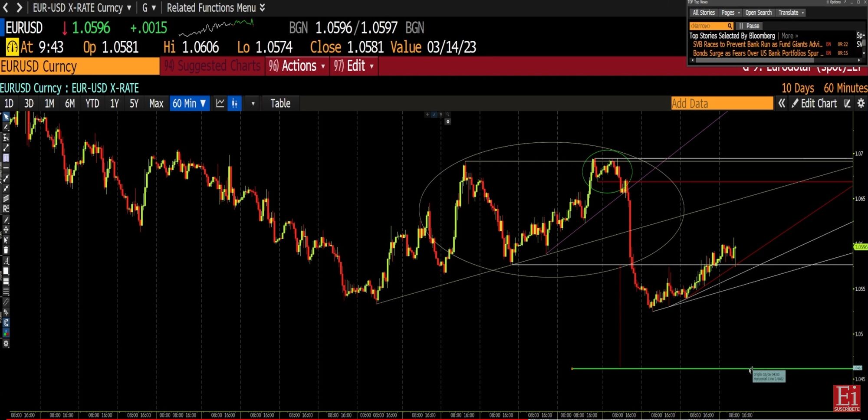Open the italic A font style tool
Screen dimensions: 868x420
pyautogui.click(x=6, y=261)
